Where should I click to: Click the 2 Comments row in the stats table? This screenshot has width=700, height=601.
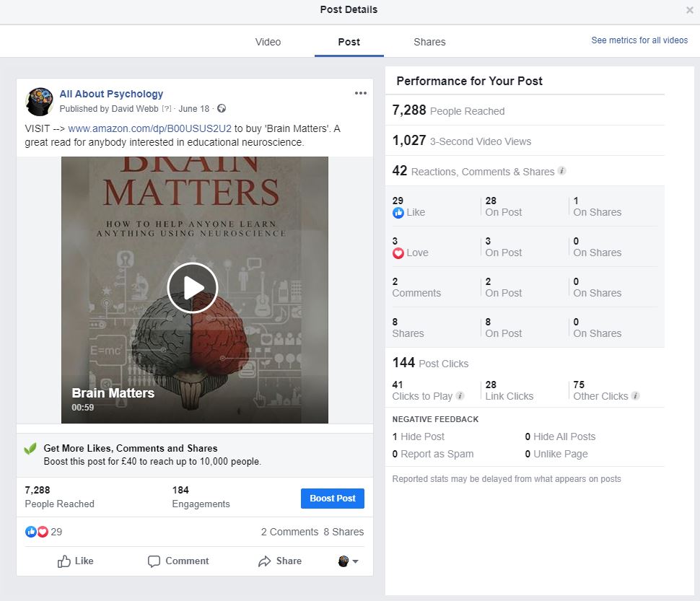525,287
